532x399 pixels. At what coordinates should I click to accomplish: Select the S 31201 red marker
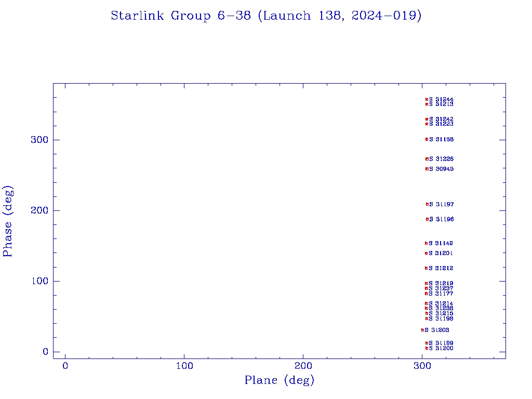(426, 253)
